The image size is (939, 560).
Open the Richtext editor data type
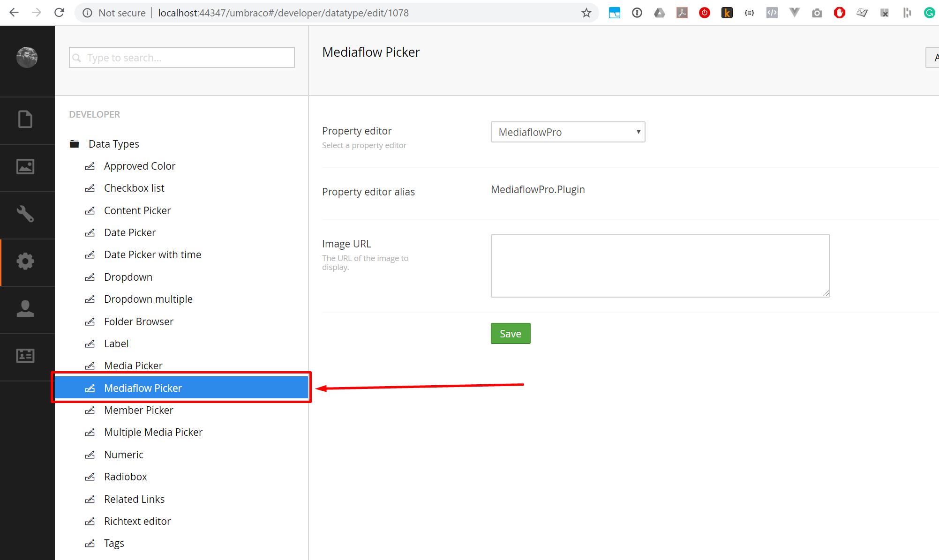click(x=137, y=521)
